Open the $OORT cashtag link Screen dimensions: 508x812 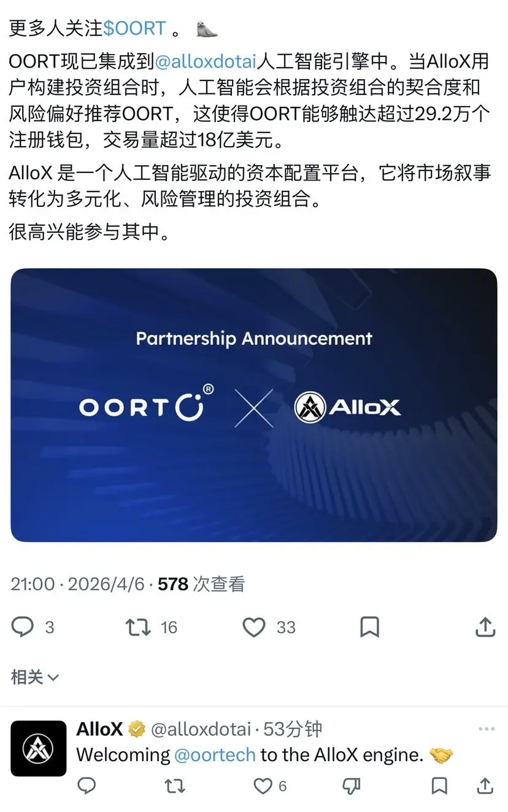coord(134,28)
